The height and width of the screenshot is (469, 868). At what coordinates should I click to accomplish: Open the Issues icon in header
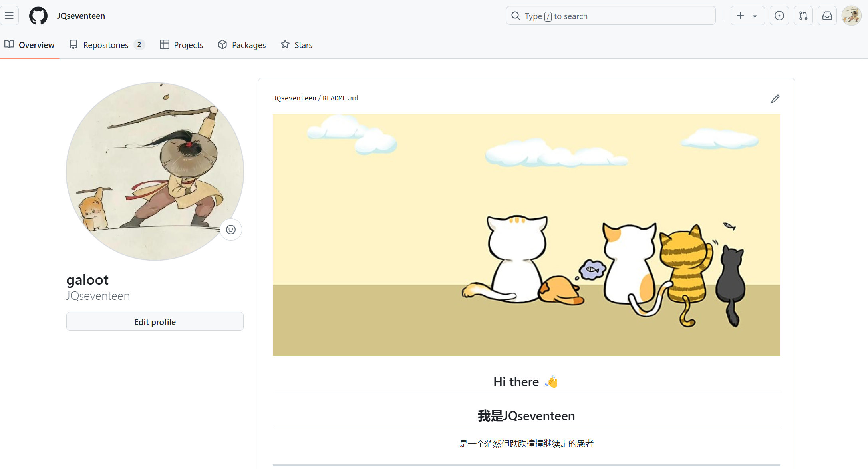pyautogui.click(x=779, y=16)
